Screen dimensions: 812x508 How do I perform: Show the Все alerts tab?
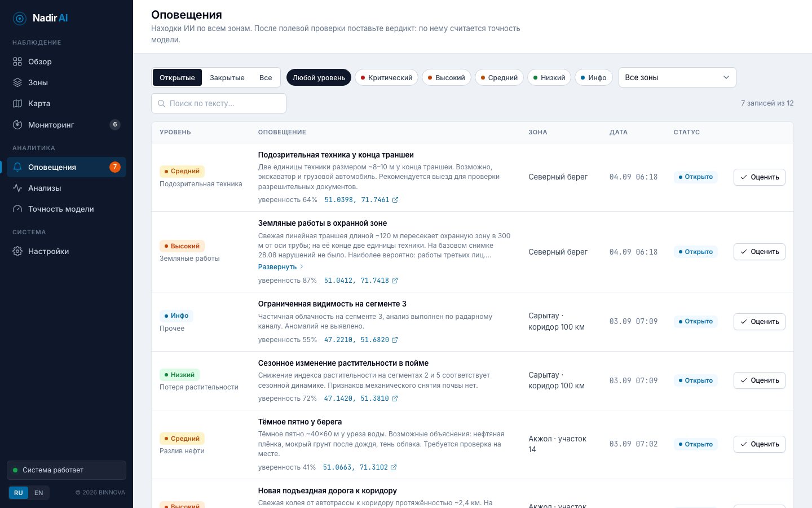(266, 77)
